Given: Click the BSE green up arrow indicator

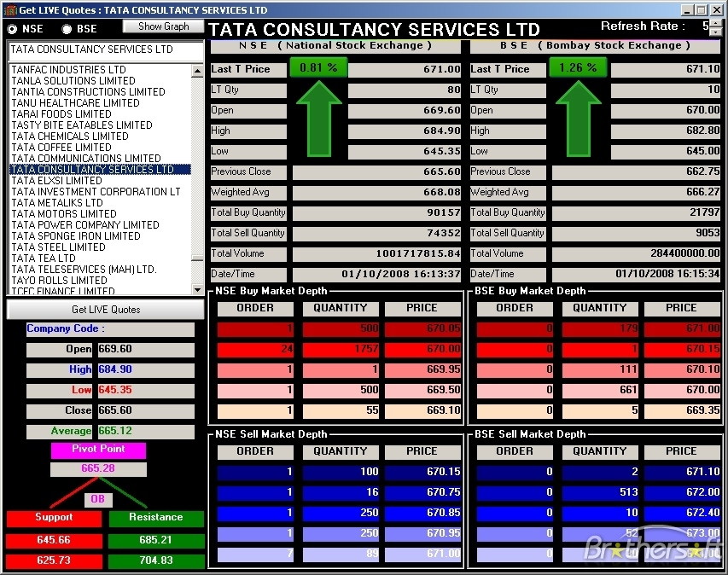Looking at the screenshot, I should coord(579,119).
